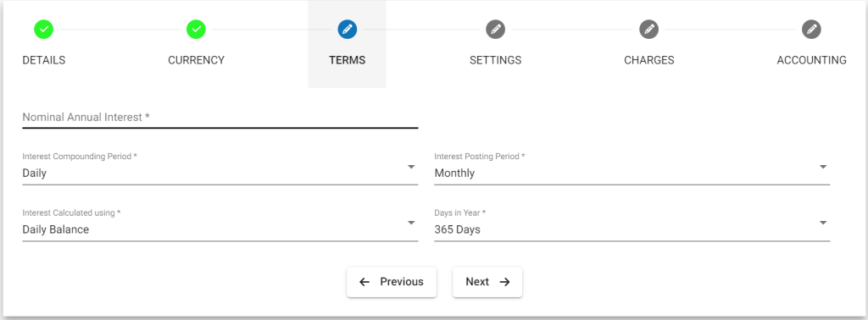
Task: Click the gray pencil icon above ACCOUNTING
Action: [x=811, y=29]
